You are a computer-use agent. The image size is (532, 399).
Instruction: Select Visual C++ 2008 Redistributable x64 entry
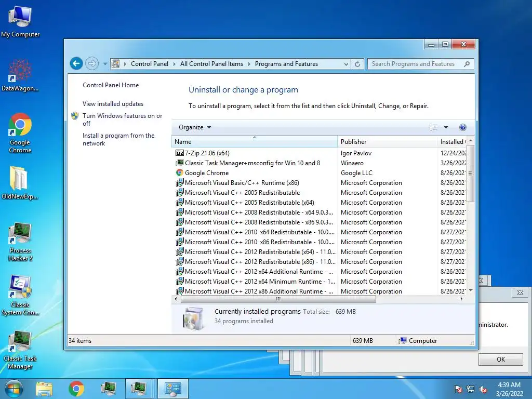pos(259,212)
